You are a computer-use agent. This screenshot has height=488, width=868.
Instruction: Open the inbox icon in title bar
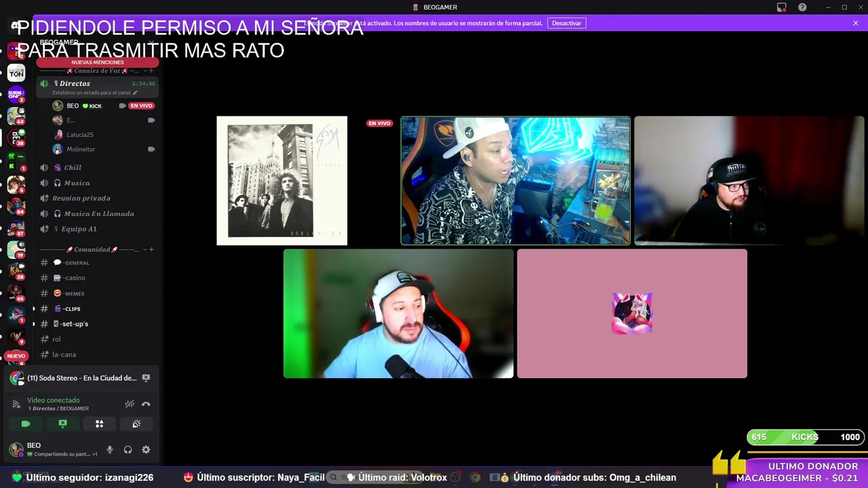point(782,7)
